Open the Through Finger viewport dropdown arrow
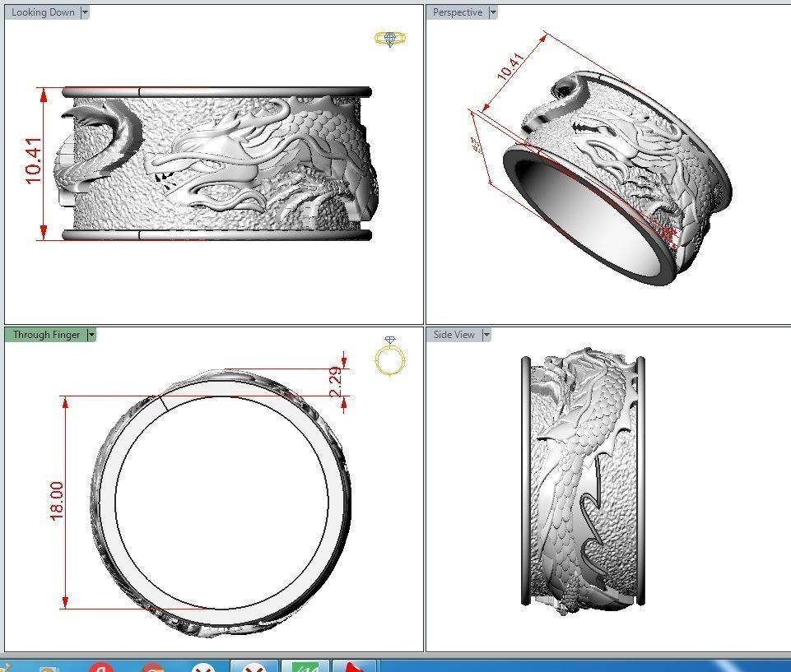This screenshot has width=791, height=672. pos(91,334)
